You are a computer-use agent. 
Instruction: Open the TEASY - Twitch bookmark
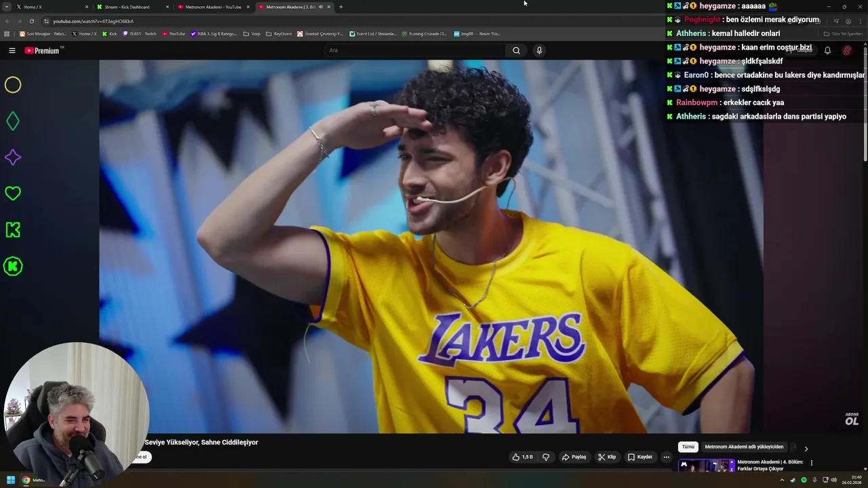(x=140, y=34)
